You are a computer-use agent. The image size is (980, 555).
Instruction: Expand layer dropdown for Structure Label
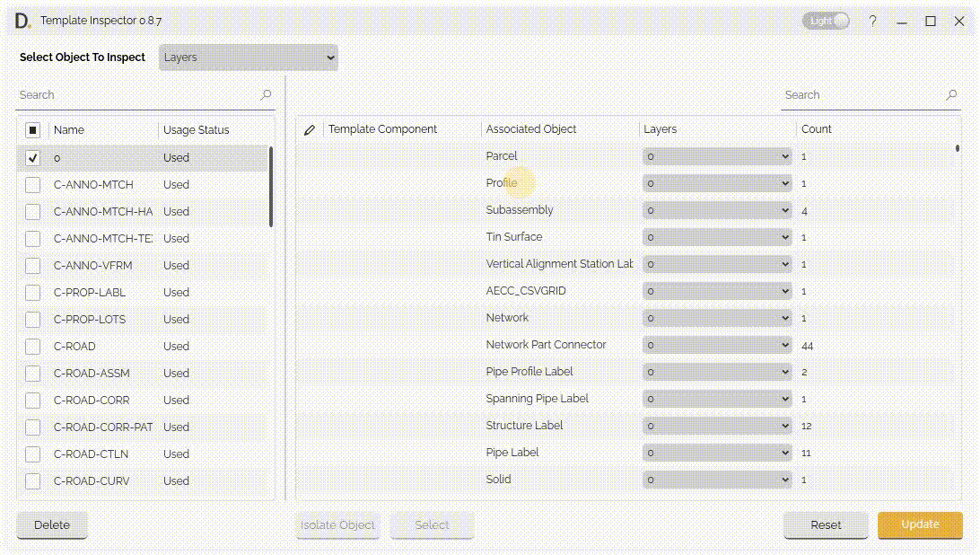point(717,426)
